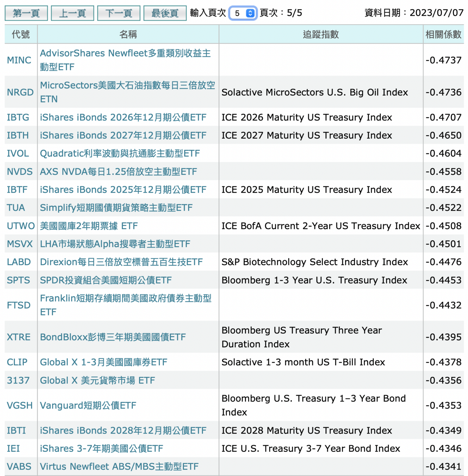Image resolution: width=468 pixels, height=476 pixels.
Task: Open SPDR投資組合美國短期公債ETF link
Action: [106, 280]
